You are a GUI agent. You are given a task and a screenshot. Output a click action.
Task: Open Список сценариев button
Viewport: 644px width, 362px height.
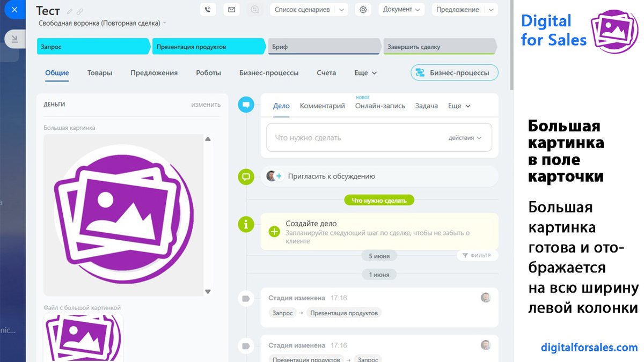click(302, 10)
